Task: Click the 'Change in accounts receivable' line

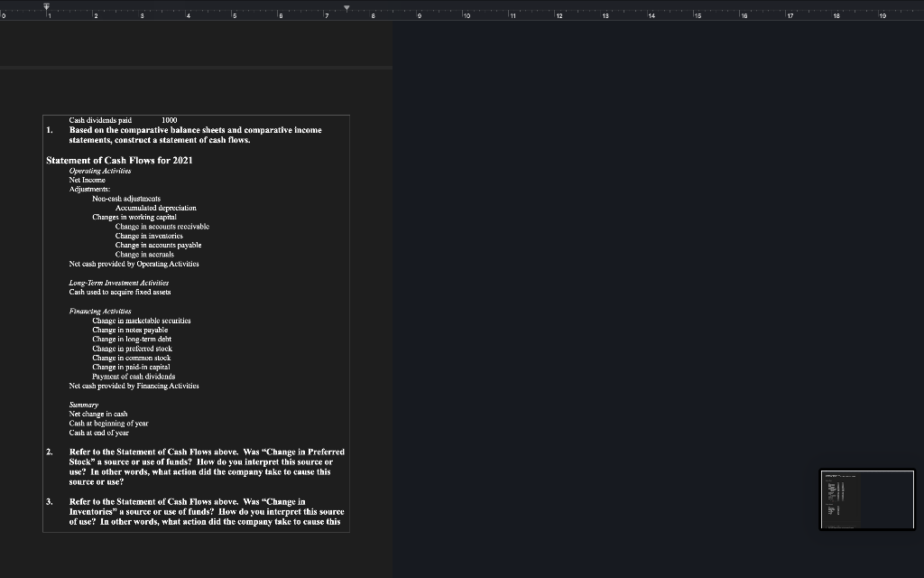Action: pyautogui.click(x=162, y=227)
